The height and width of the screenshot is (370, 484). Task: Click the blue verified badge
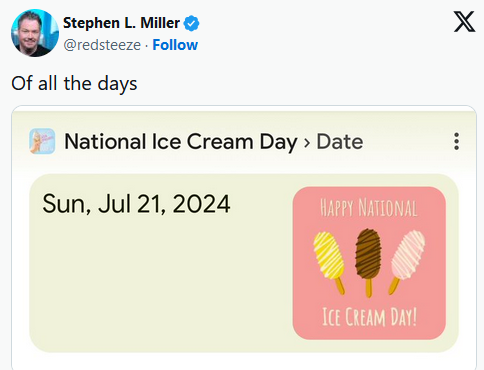(x=192, y=23)
